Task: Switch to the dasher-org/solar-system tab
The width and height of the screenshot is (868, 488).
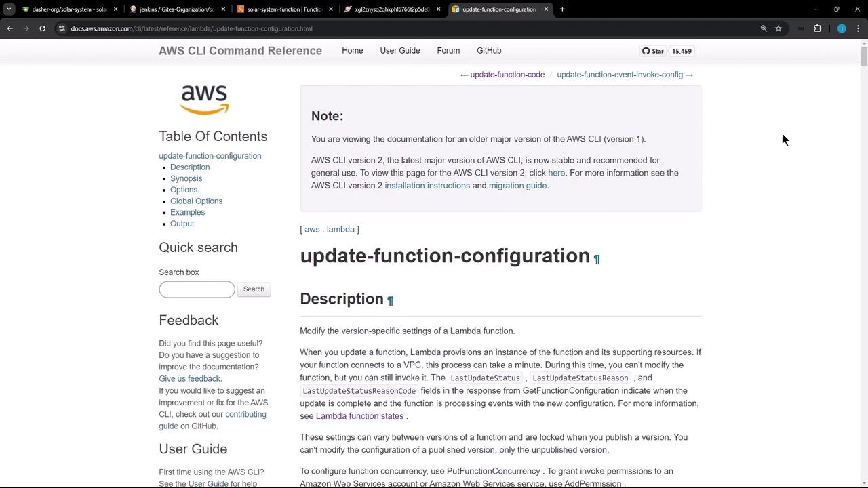Action: click(69, 9)
